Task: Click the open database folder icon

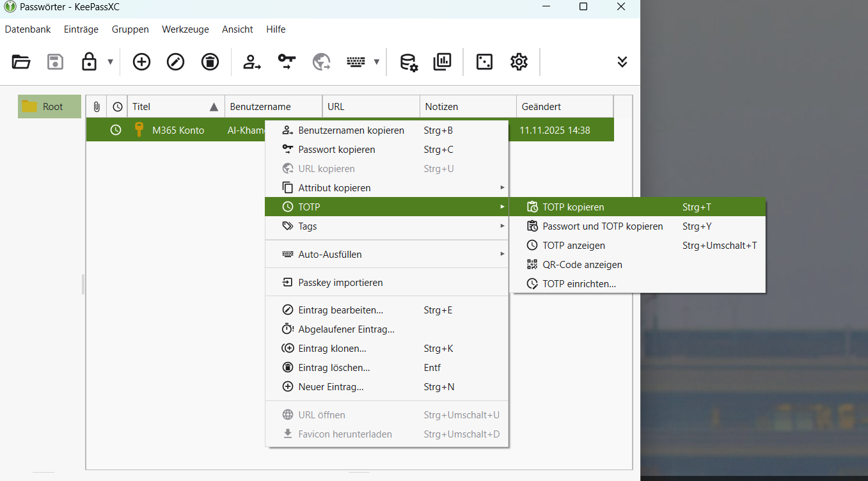Action: pyautogui.click(x=21, y=62)
